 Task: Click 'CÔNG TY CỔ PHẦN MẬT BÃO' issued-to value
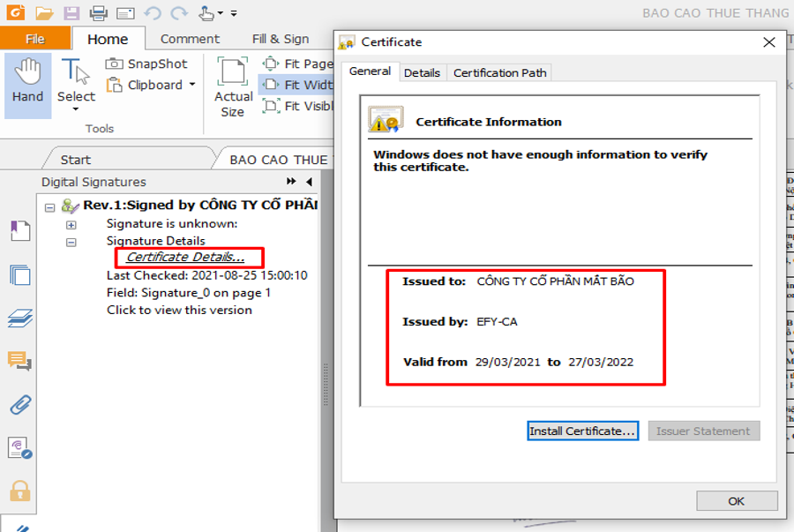tap(555, 281)
